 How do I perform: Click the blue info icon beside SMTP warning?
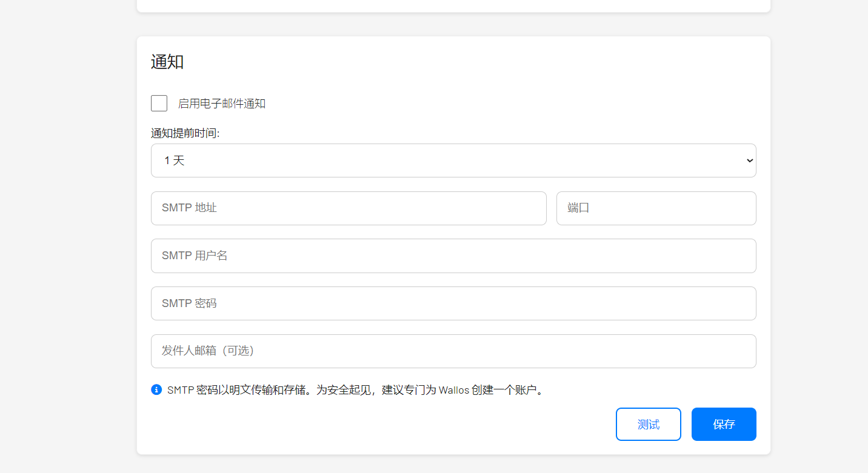(x=156, y=389)
